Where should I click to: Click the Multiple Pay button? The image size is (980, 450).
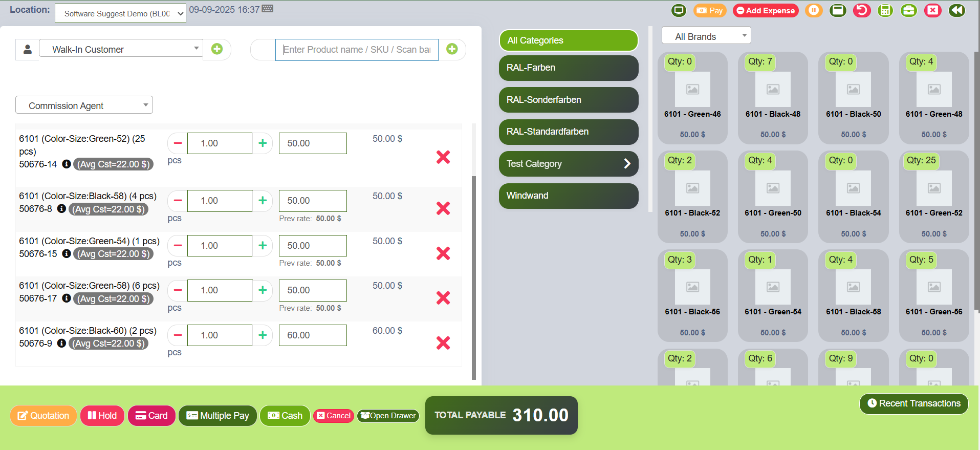point(217,416)
